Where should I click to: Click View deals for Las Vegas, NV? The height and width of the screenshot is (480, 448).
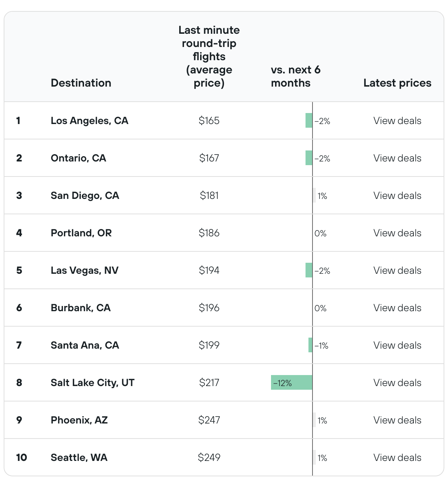[397, 270]
